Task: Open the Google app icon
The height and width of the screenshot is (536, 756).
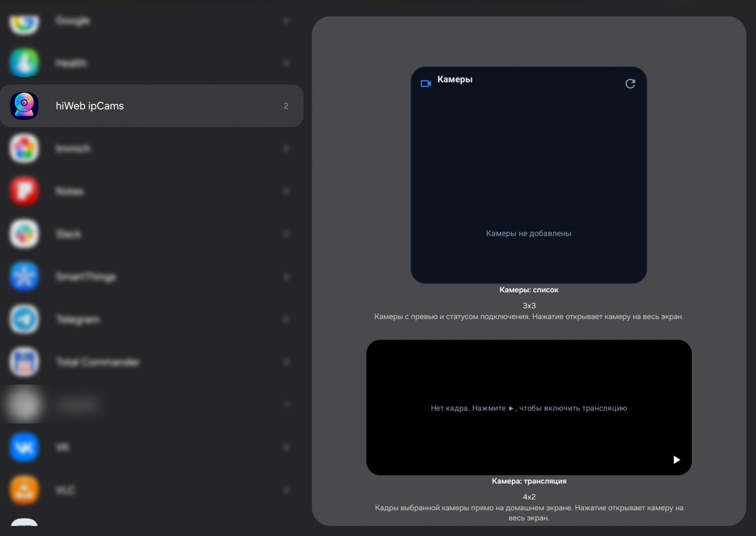Action: tap(24, 21)
